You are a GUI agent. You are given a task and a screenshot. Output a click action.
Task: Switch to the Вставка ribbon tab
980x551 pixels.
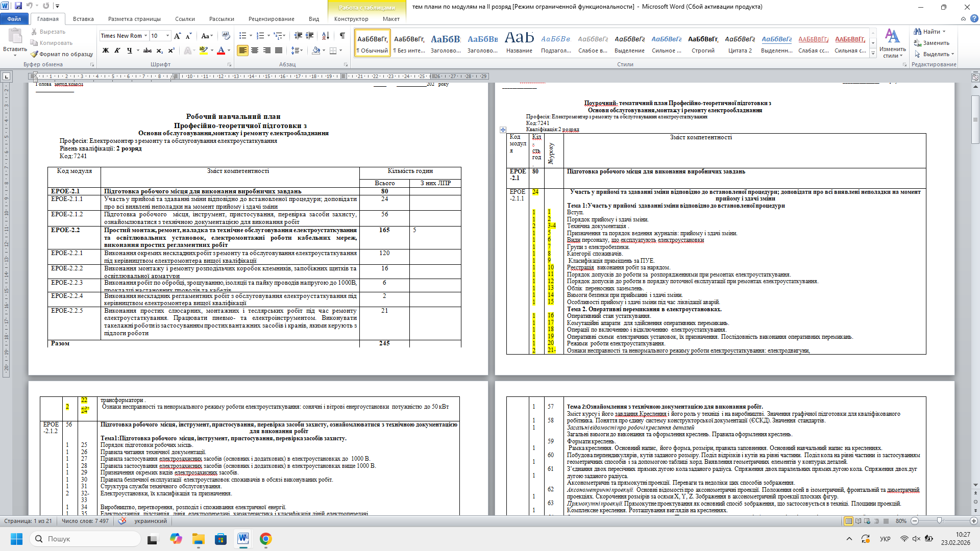[83, 19]
